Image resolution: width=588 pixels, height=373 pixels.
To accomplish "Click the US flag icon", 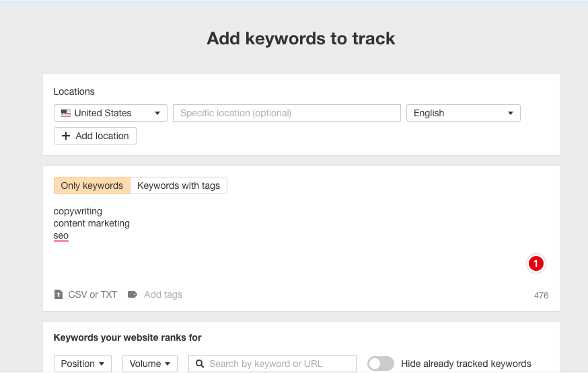I will coord(66,113).
